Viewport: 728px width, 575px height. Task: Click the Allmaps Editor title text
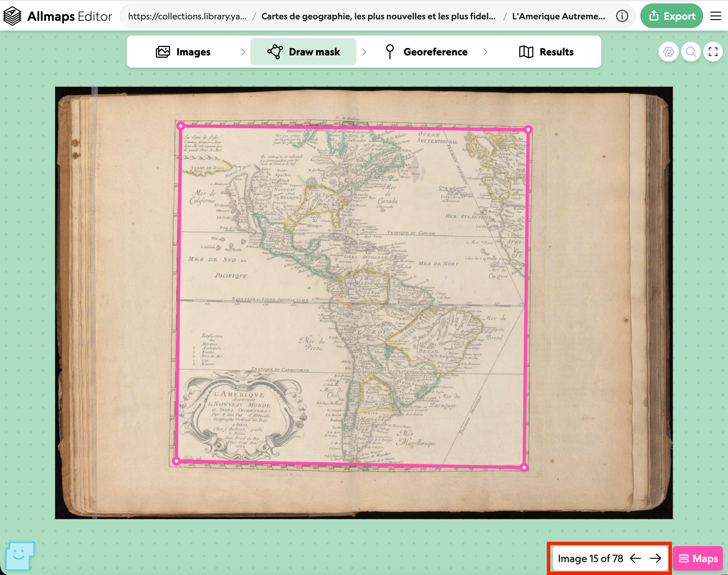(x=69, y=16)
